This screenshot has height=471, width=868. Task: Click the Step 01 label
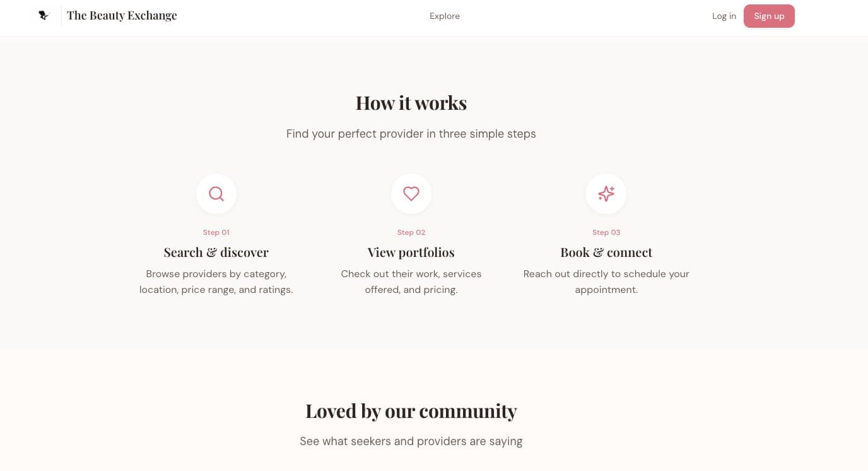point(216,232)
